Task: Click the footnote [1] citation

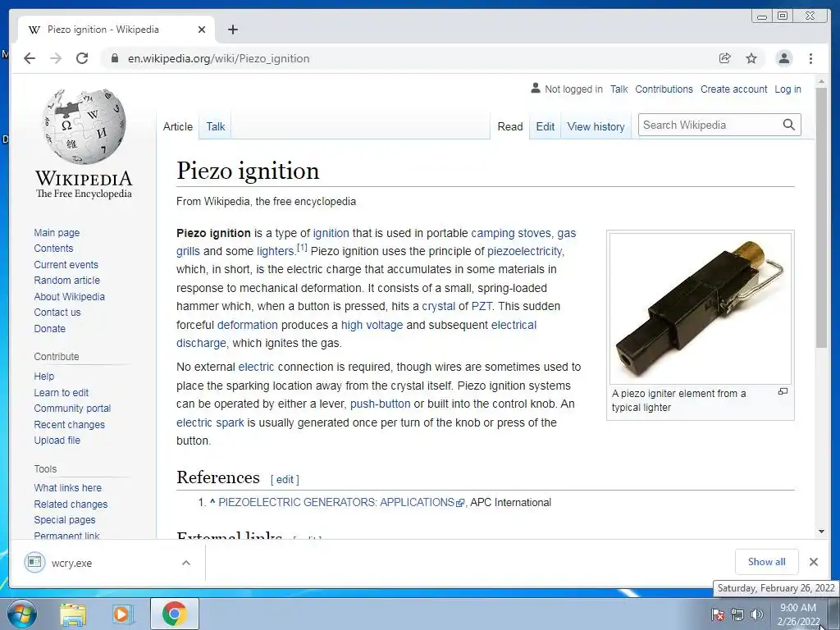Action: pos(302,248)
